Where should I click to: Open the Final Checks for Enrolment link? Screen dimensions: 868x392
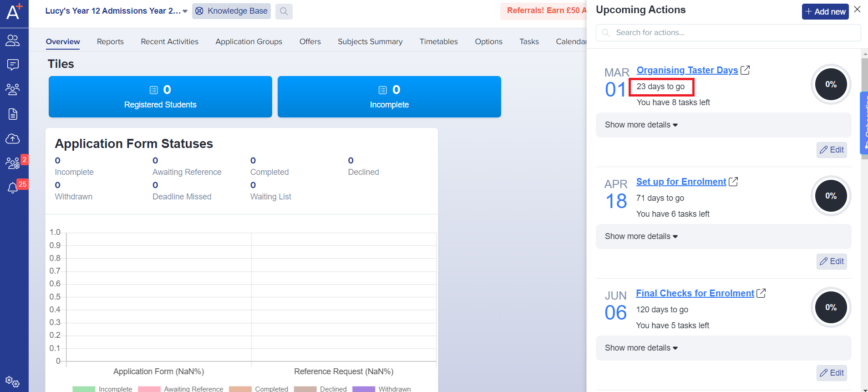pos(695,293)
